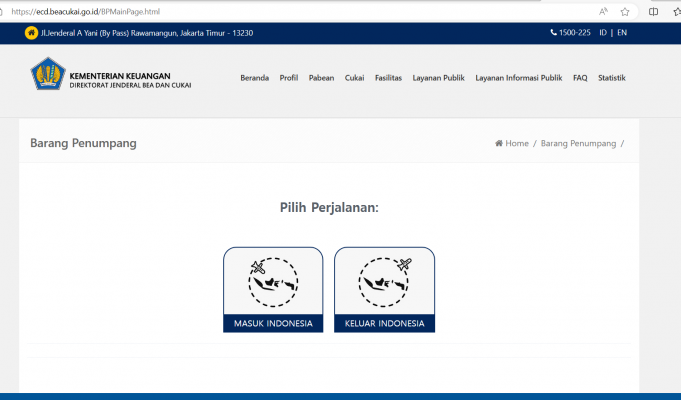681x400 pixels.
Task: Open the split screen browser icon
Action: (653, 11)
